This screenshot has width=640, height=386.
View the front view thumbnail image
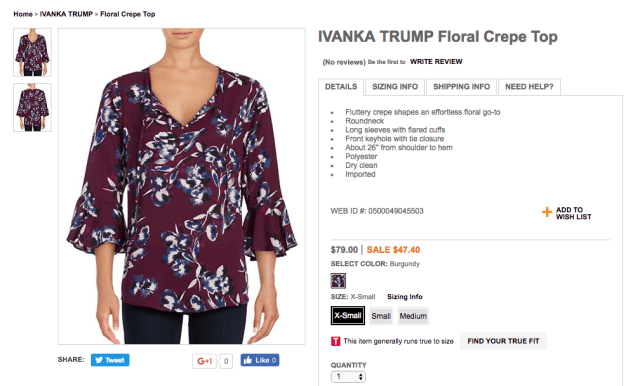tap(32, 52)
